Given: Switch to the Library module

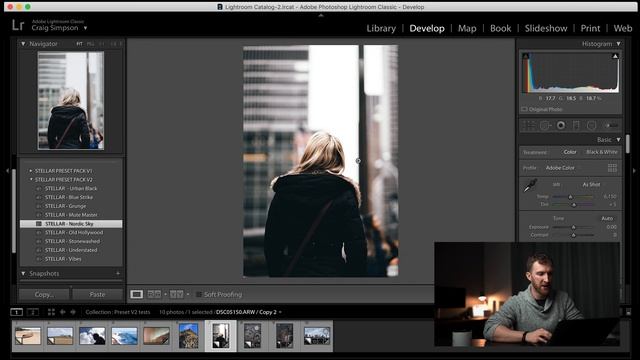Looking at the screenshot, I should [381, 29].
